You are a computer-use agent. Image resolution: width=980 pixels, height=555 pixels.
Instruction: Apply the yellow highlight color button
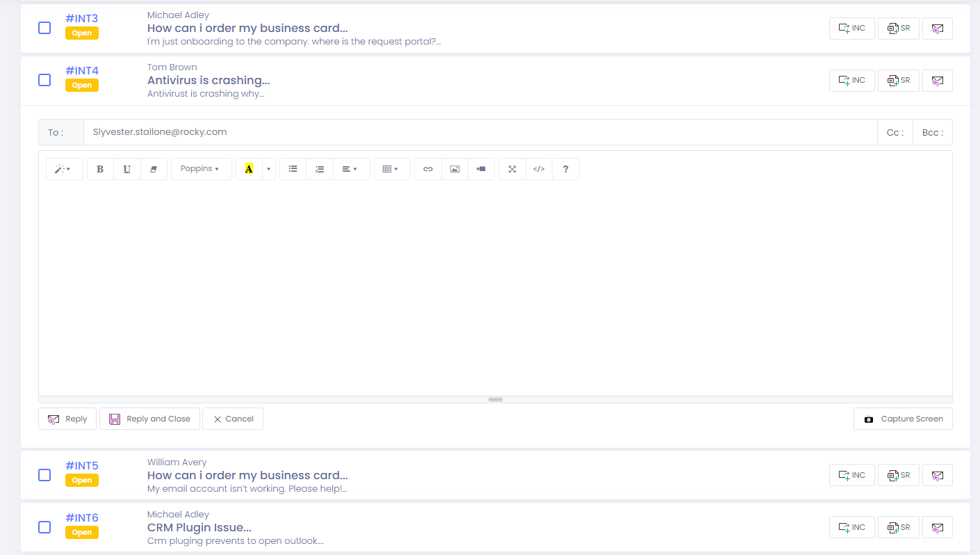[x=249, y=169]
